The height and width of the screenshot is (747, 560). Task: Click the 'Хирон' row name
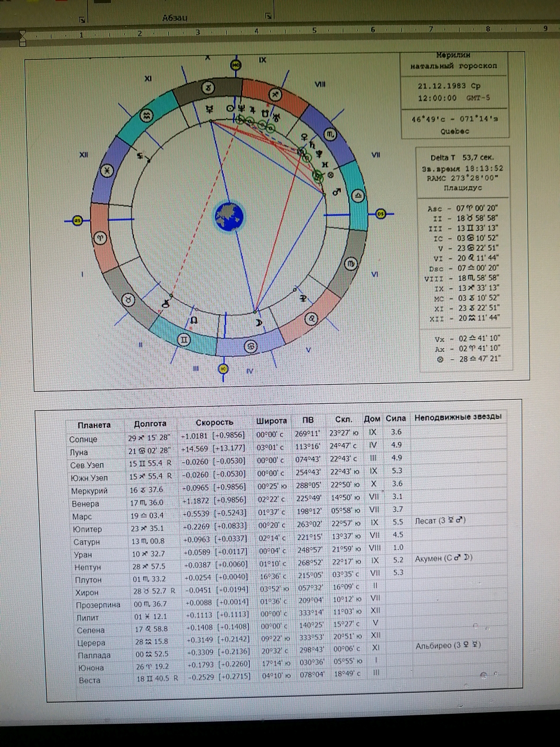[x=86, y=593]
